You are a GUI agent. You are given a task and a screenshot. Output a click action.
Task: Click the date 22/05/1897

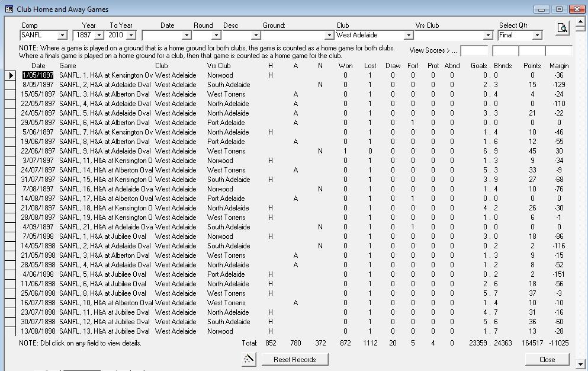pos(38,104)
